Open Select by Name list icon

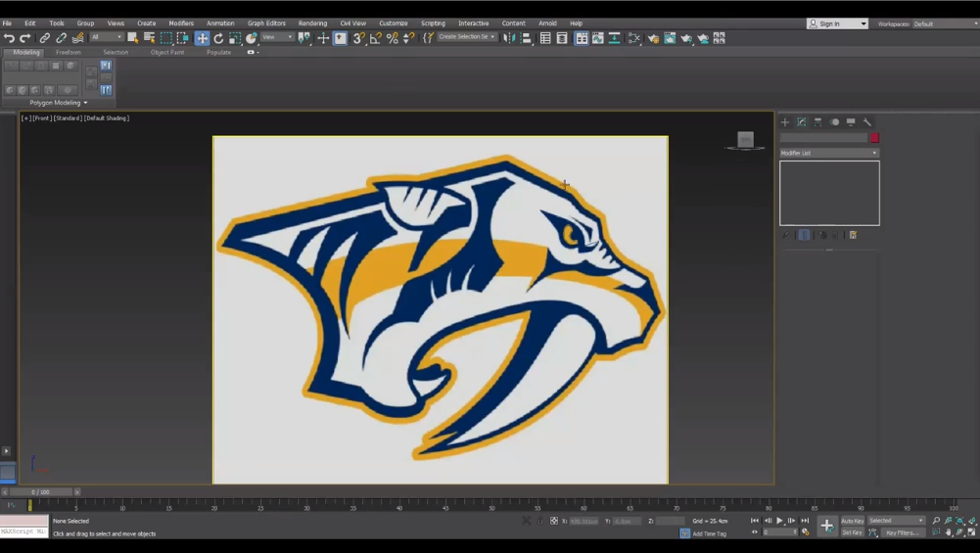tap(149, 38)
